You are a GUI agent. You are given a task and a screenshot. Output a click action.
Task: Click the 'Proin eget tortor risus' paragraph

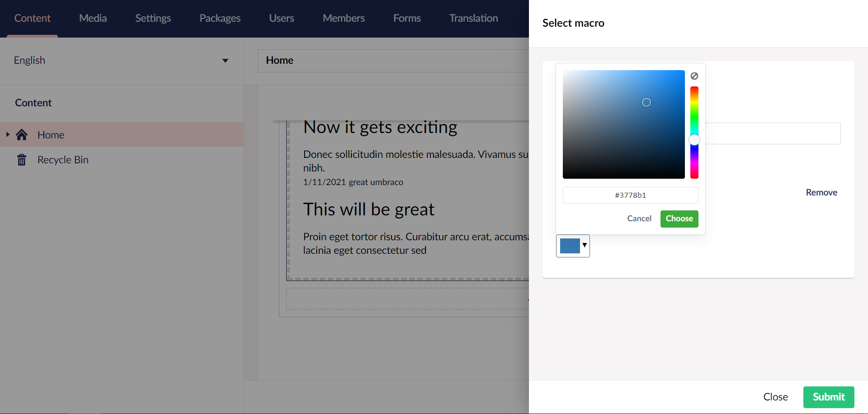(416, 243)
